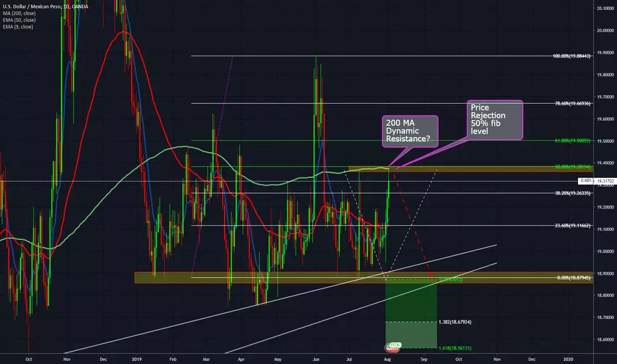
Task: Click the 38.20%(19.26335) fib label
Action: [573, 193]
